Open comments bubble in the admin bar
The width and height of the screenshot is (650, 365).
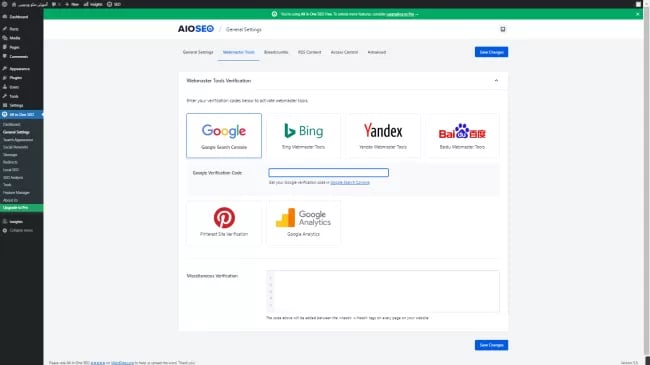point(56,4)
